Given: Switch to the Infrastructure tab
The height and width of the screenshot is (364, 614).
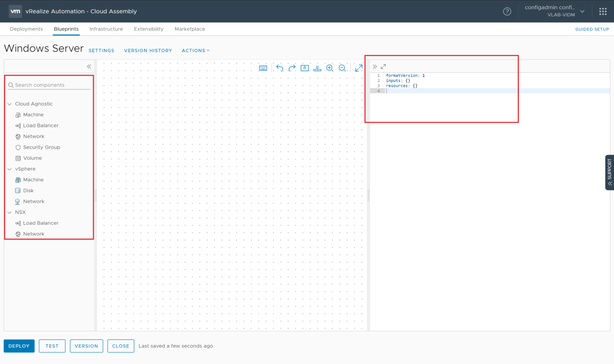Looking at the screenshot, I should (x=106, y=29).
